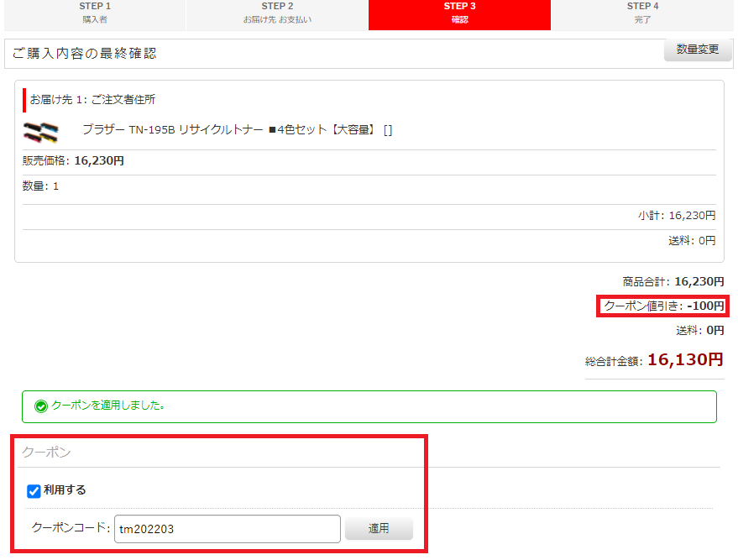Click the toner cartridge product thumbnail

pos(41,133)
